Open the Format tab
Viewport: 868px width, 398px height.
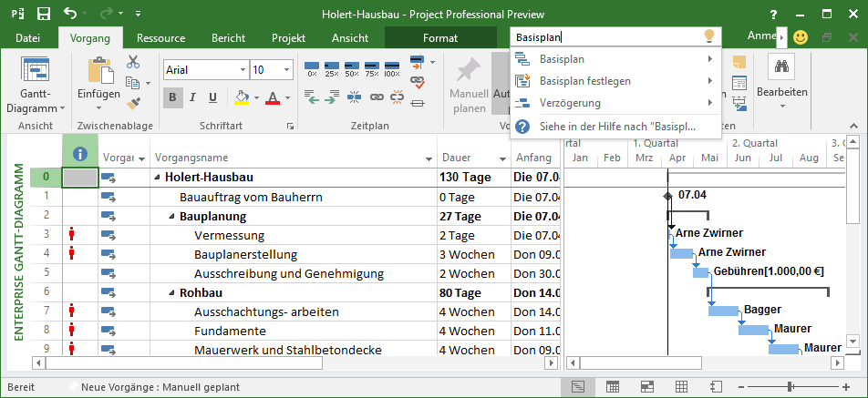[440, 37]
